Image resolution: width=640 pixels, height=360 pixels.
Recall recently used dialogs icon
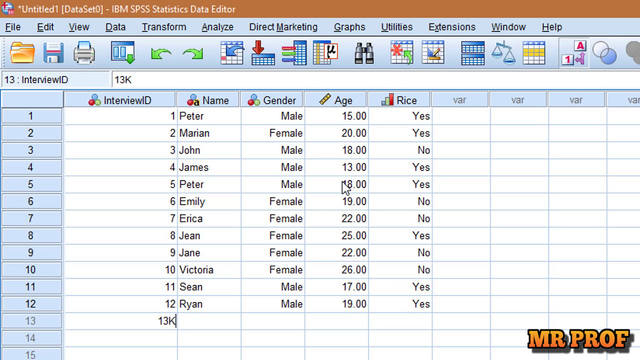(123, 53)
